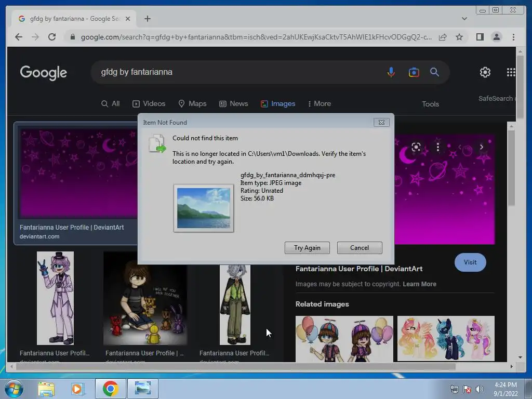Open the lavender suit character image

pos(55,298)
